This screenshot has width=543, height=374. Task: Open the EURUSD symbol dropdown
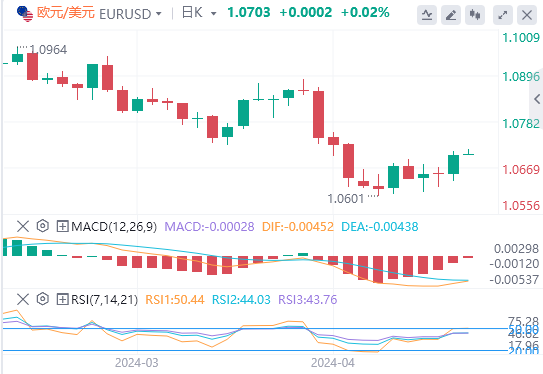tap(131, 14)
